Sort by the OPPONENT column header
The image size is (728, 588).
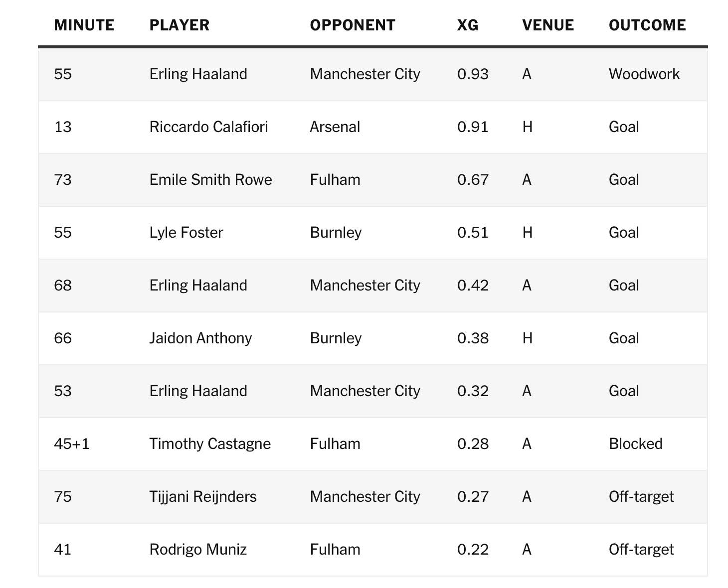click(352, 25)
